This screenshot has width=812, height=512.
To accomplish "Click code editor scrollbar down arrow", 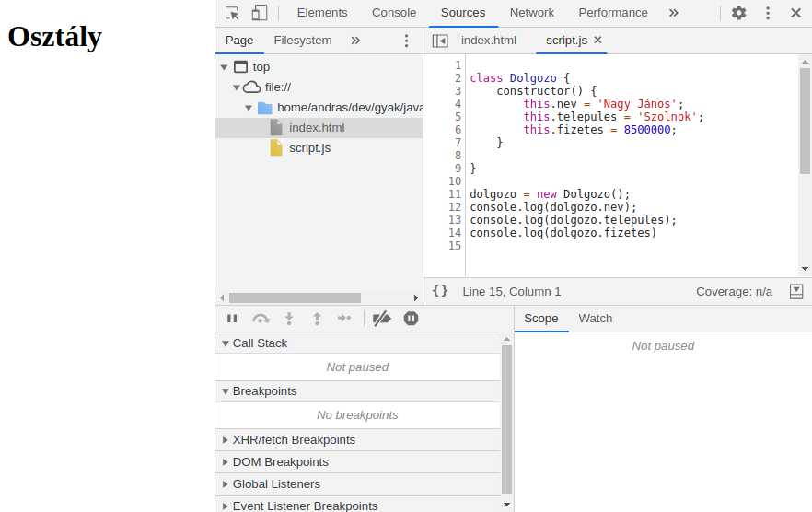I will point(805,269).
